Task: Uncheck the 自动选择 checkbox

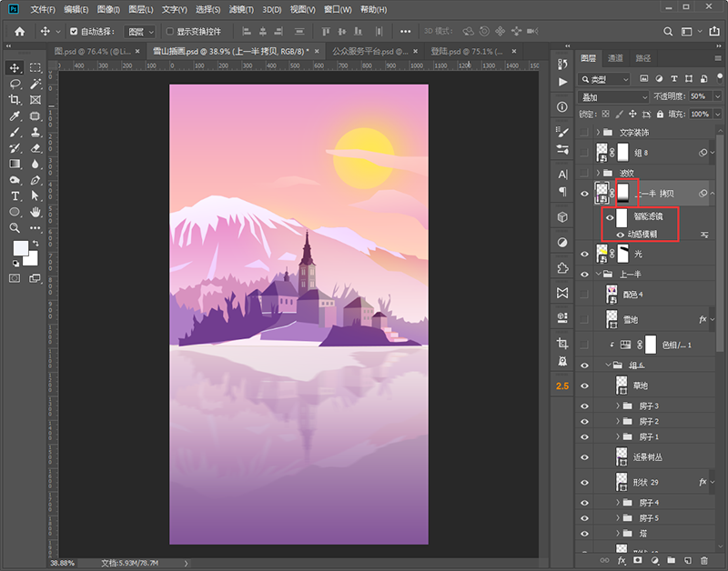Action: click(74, 31)
